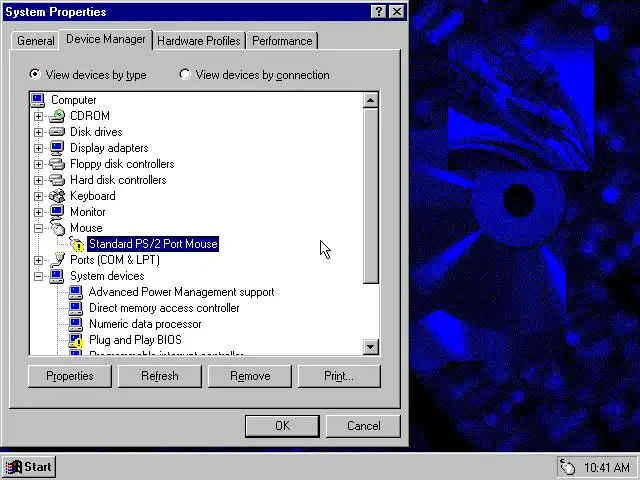The height and width of the screenshot is (480, 640).
Task: Click the Mouse category icon
Action: (x=58, y=227)
